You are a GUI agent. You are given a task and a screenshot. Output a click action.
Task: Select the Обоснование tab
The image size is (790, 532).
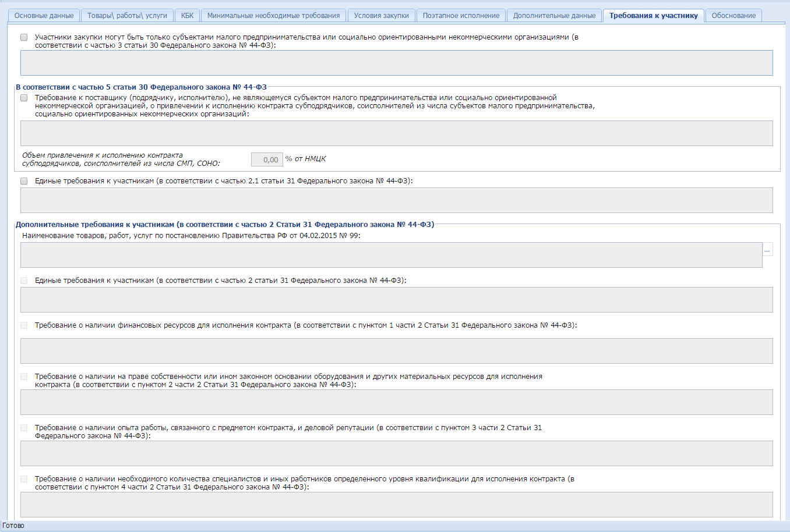tap(733, 16)
